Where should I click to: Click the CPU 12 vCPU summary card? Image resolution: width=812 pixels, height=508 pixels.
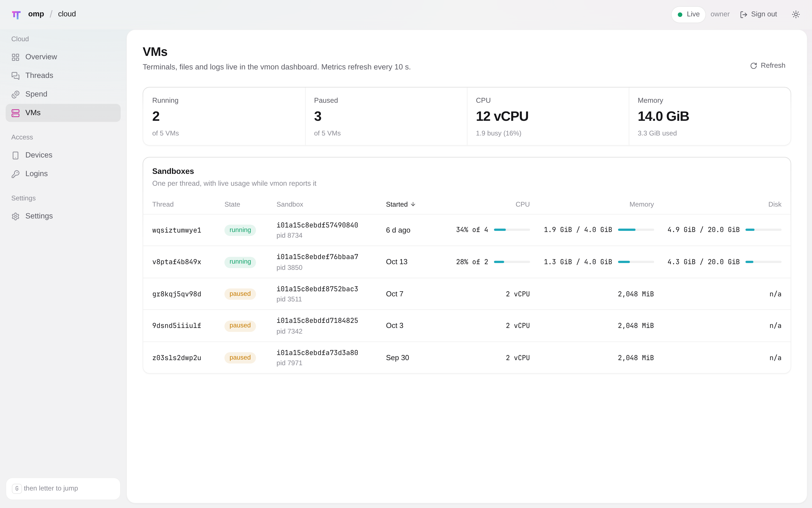548,116
